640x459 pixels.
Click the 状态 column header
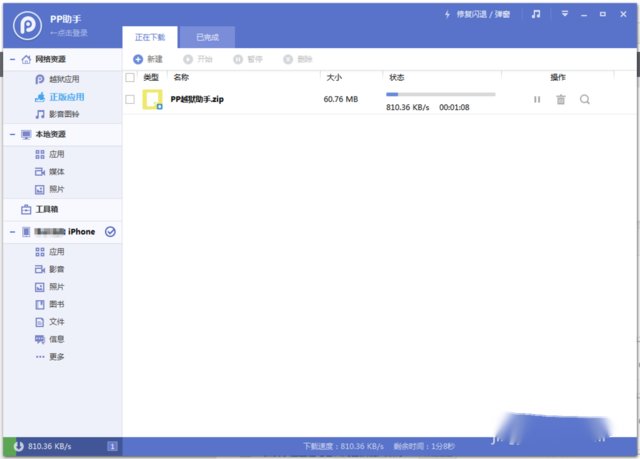(397, 77)
